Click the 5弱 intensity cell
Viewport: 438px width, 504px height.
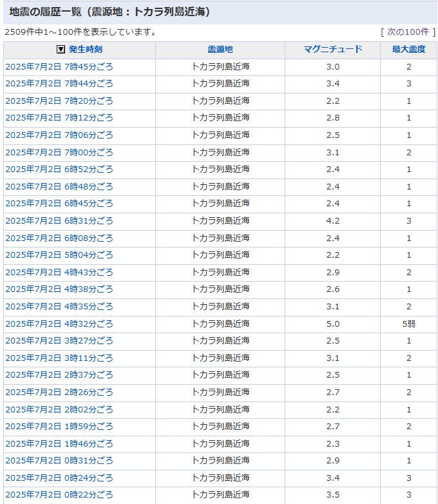click(408, 324)
